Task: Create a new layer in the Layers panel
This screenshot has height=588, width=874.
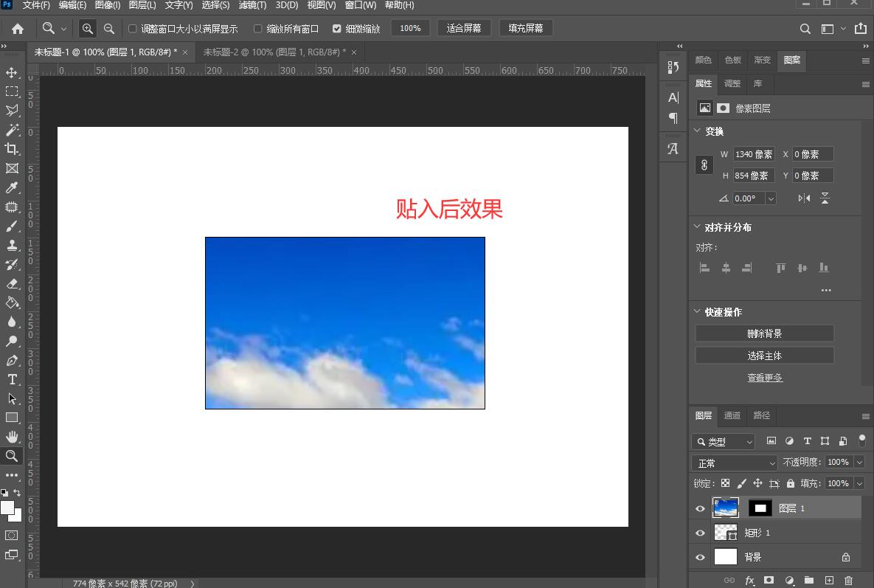Action: pos(828,581)
